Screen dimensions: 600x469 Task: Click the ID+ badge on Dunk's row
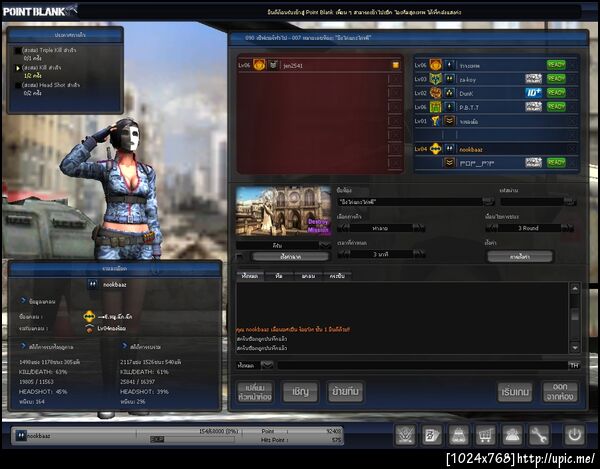coord(533,93)
